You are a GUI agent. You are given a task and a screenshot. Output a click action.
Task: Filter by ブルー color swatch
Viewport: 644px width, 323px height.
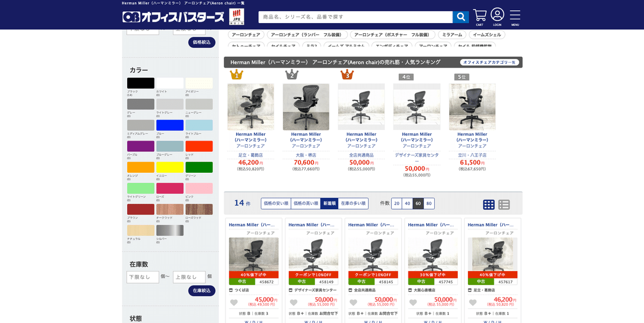170,125
